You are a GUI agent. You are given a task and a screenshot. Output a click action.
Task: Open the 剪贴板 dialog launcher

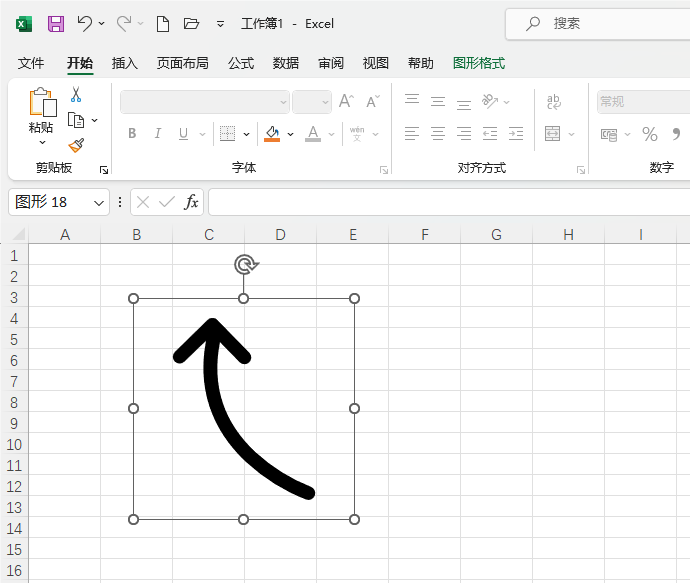point(104,170)
